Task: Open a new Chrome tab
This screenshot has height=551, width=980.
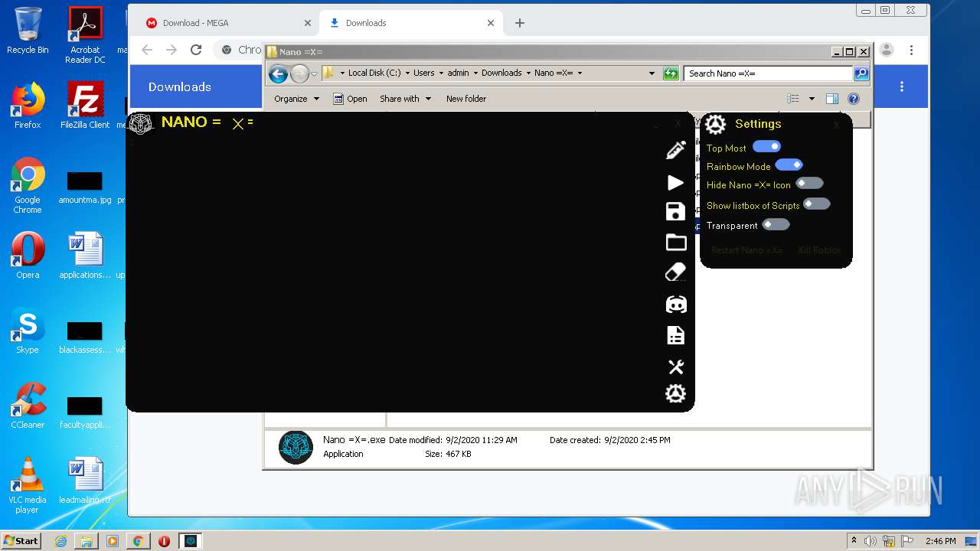Action: point(520,23)
